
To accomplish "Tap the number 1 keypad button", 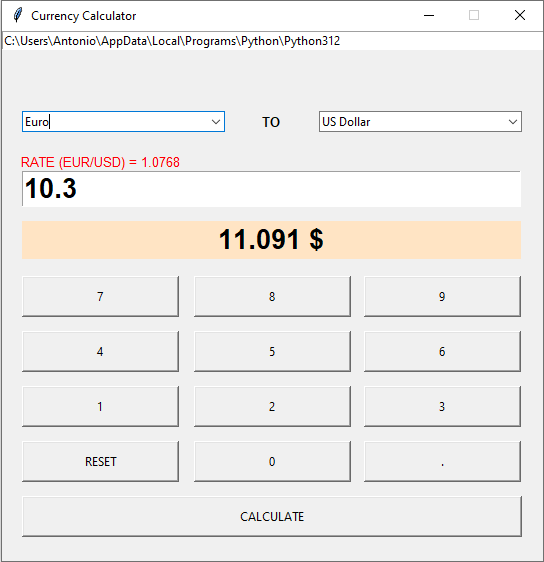I will tap(100, 406).
